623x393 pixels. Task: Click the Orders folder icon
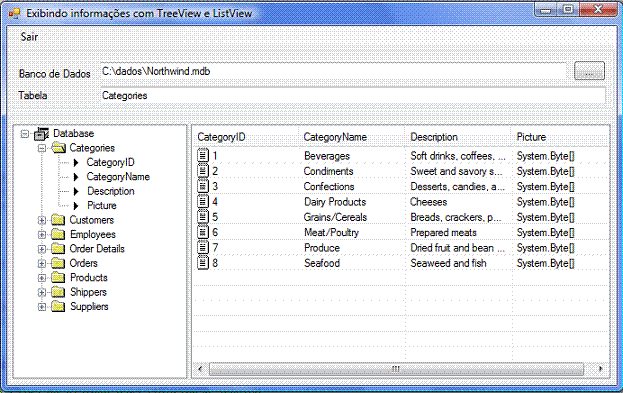58,263
